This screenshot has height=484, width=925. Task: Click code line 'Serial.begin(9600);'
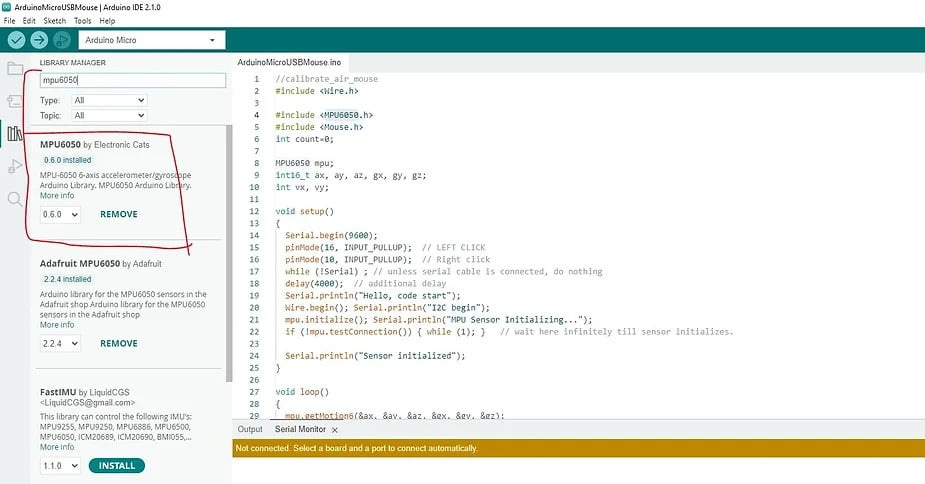(331, 236)
